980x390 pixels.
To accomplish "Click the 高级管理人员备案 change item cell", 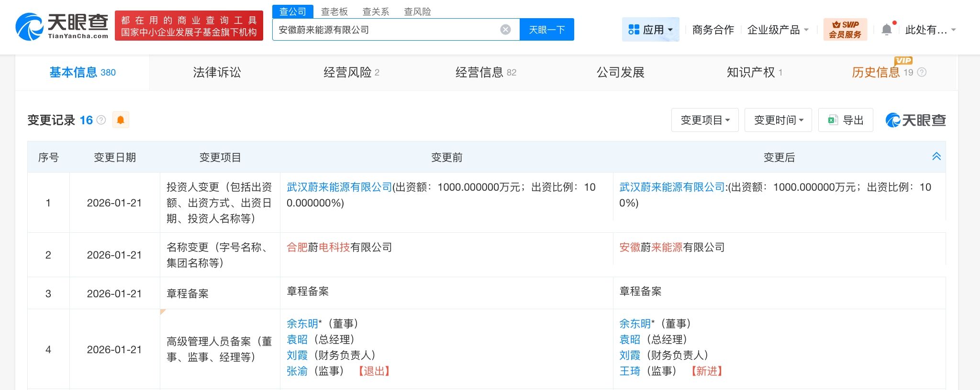I will click(220, 349).
